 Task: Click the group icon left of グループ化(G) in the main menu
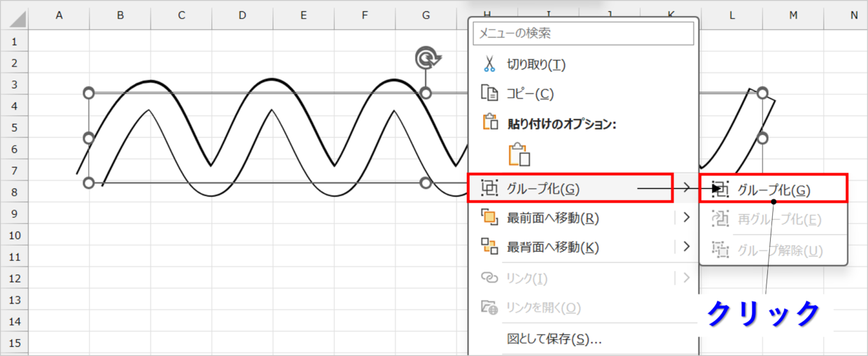(x=489, y=187)
